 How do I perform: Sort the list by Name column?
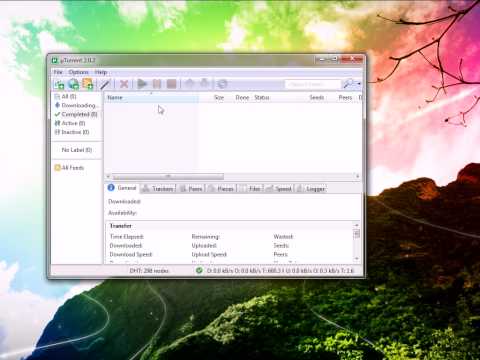point(152,98)
